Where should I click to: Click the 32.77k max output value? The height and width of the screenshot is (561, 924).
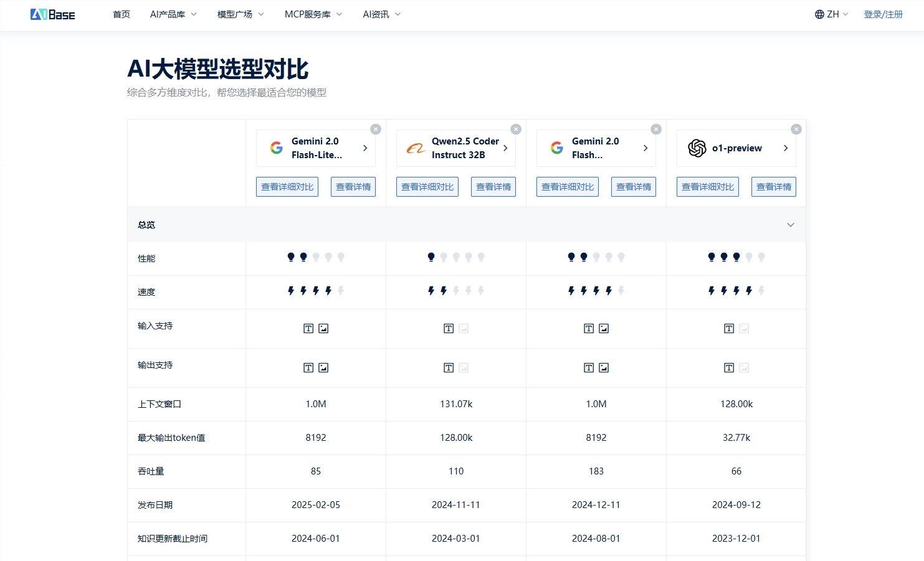pyautogui.click(x=736, y=438)
